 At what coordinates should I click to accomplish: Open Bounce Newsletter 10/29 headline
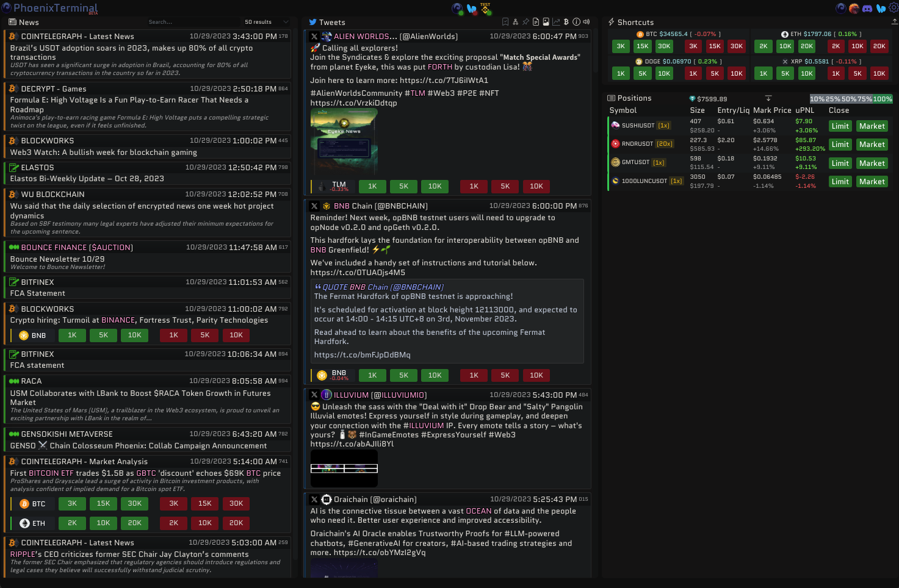point(57,259)
